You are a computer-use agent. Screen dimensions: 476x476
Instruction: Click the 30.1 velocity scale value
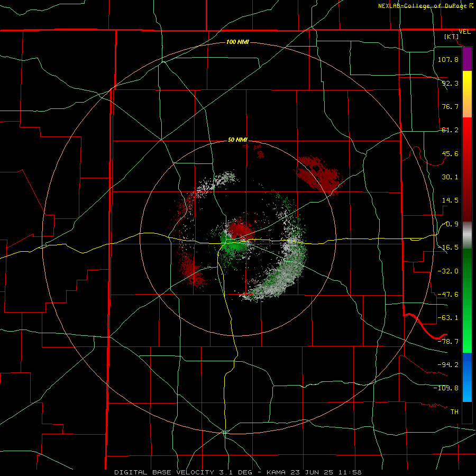point(450,177)
